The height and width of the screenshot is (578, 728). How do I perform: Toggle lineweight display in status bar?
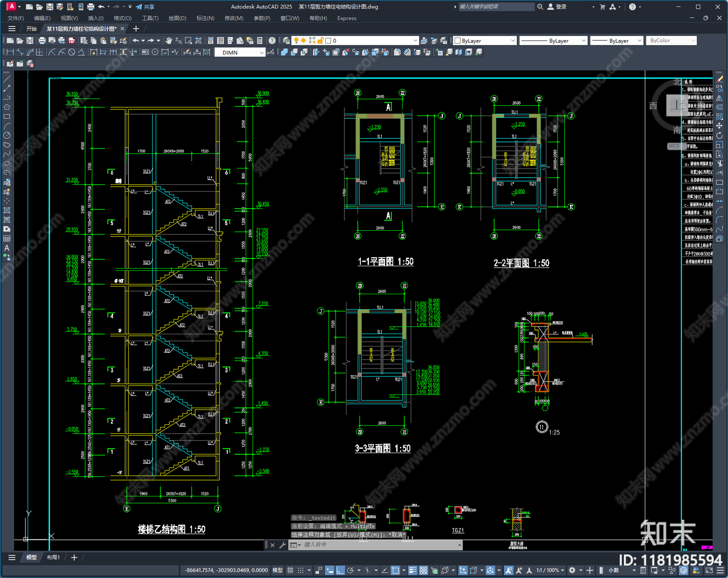[x=413, y=570]
